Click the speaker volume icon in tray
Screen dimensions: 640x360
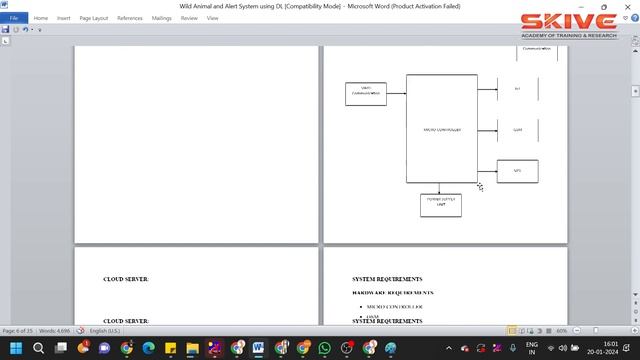[x=563, y=348]
